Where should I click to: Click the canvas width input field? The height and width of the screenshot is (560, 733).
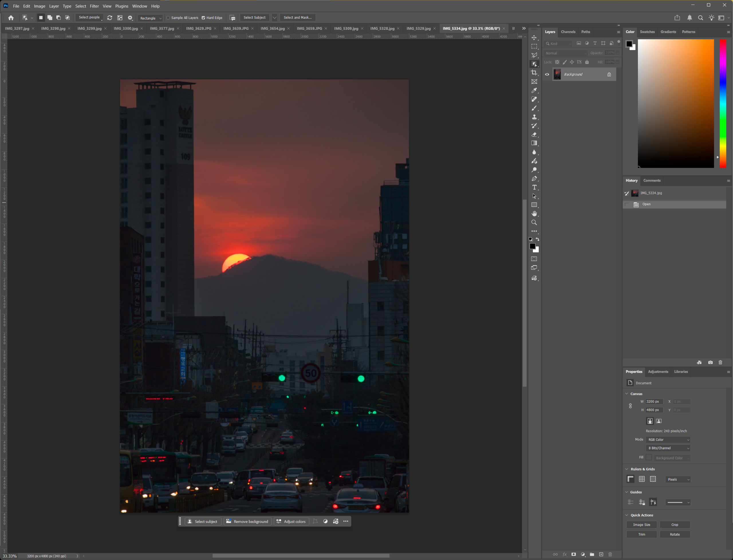pyautogui.click(x=654, y=402)
